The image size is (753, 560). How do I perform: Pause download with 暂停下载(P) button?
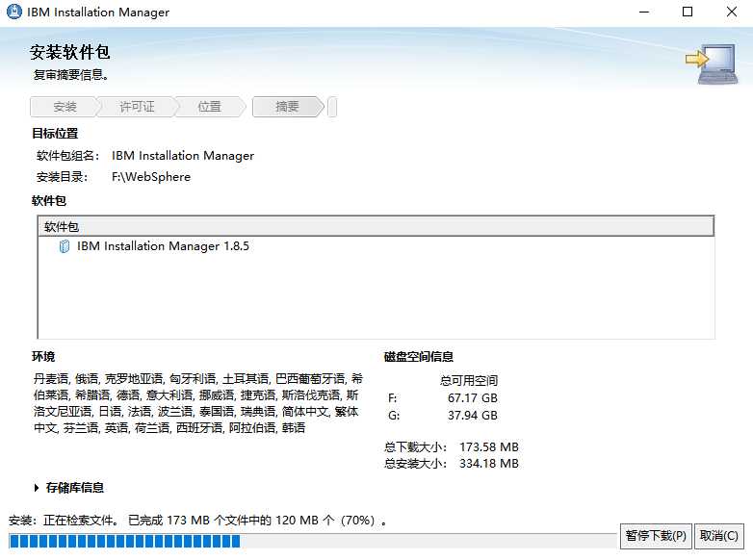tap(656, 536)
